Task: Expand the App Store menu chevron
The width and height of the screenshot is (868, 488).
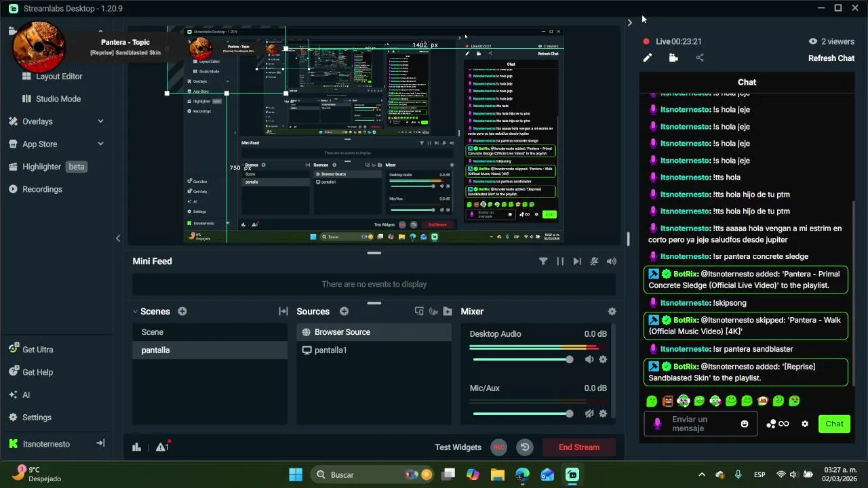Action: 100,144
